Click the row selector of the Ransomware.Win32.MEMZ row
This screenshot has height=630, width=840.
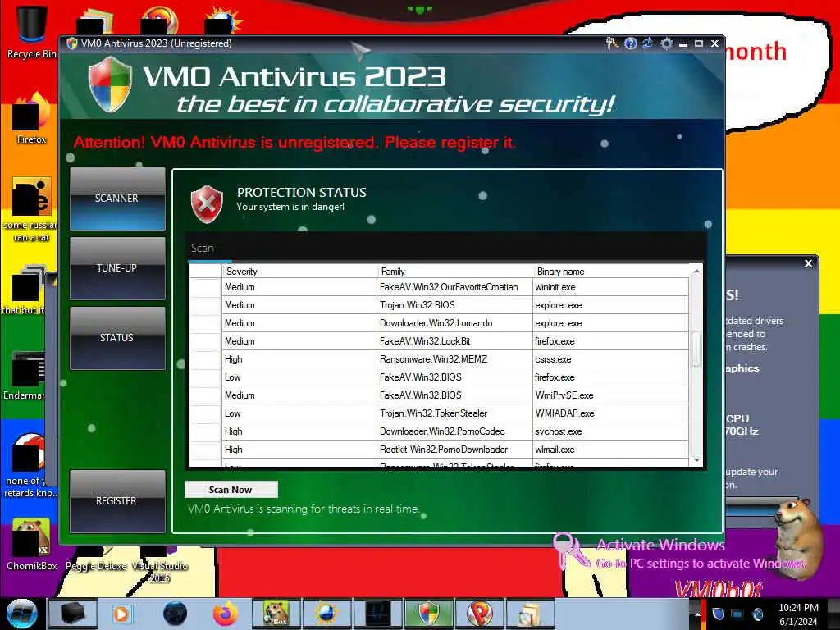[206, 359]
